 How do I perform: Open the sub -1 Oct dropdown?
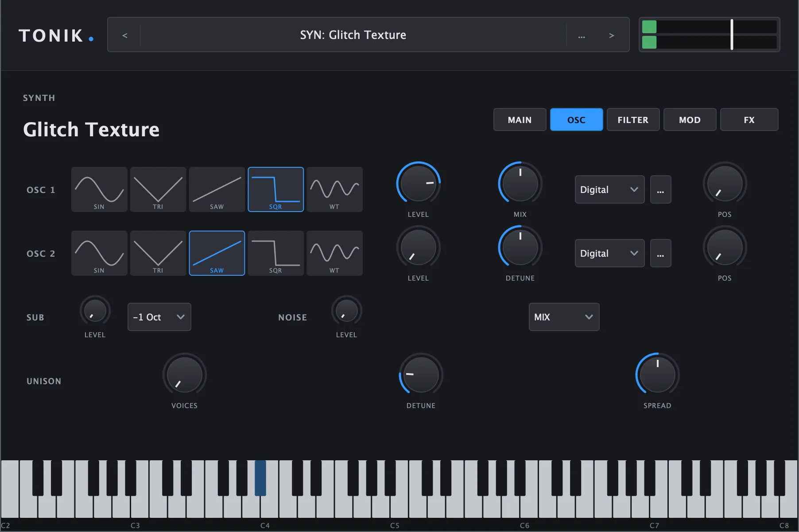click(159, 317)
